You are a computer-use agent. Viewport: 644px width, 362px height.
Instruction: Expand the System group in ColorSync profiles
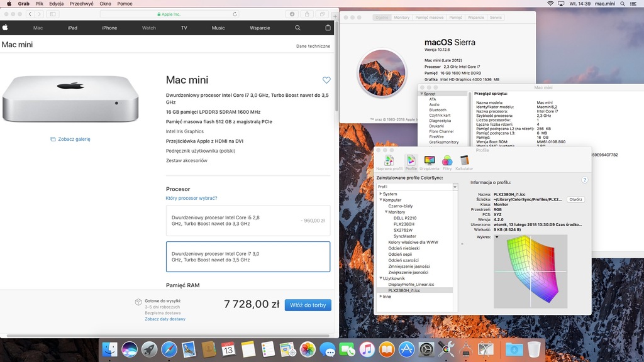coord(380,194)
